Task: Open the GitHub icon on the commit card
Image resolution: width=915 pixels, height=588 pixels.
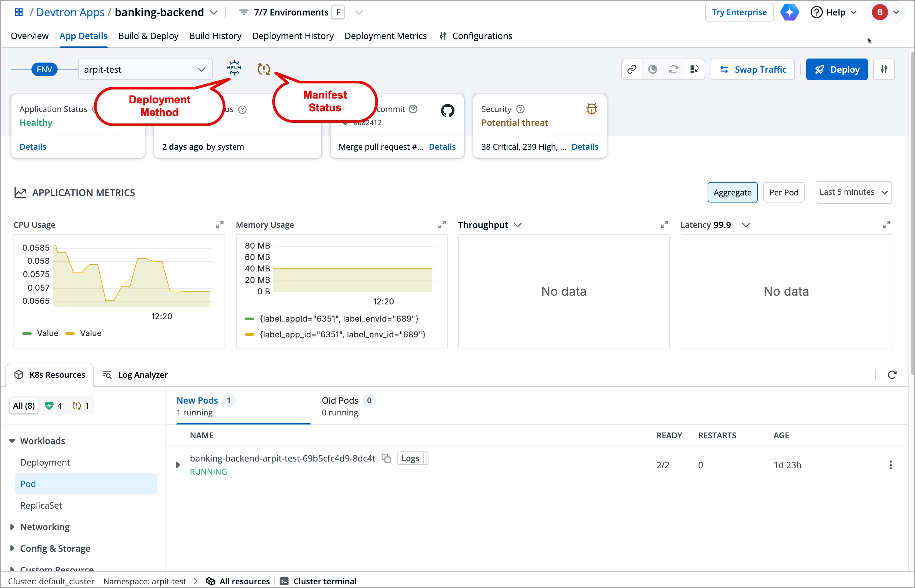Action: point(447,110)
